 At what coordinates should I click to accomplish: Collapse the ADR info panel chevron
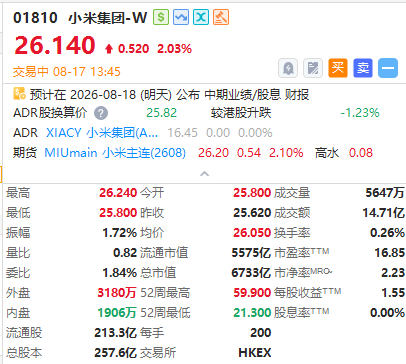click(204, 174)
